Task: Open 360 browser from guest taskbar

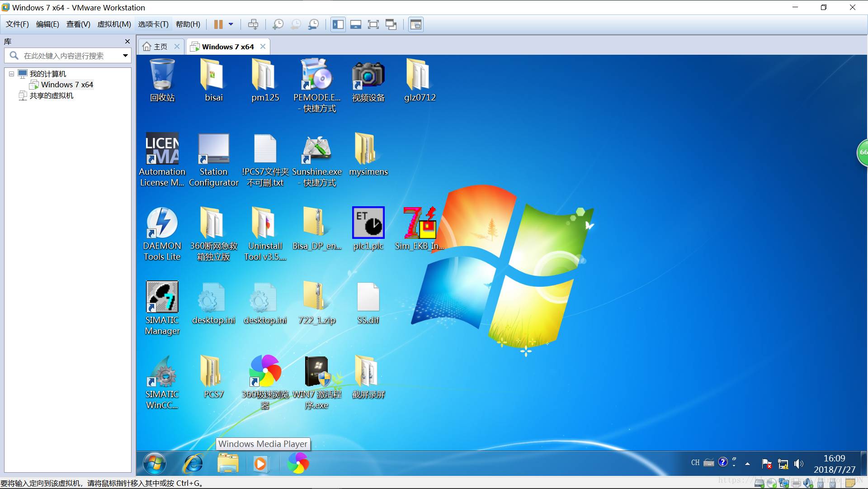Action: pyautogui.click(x=298, y=464)
